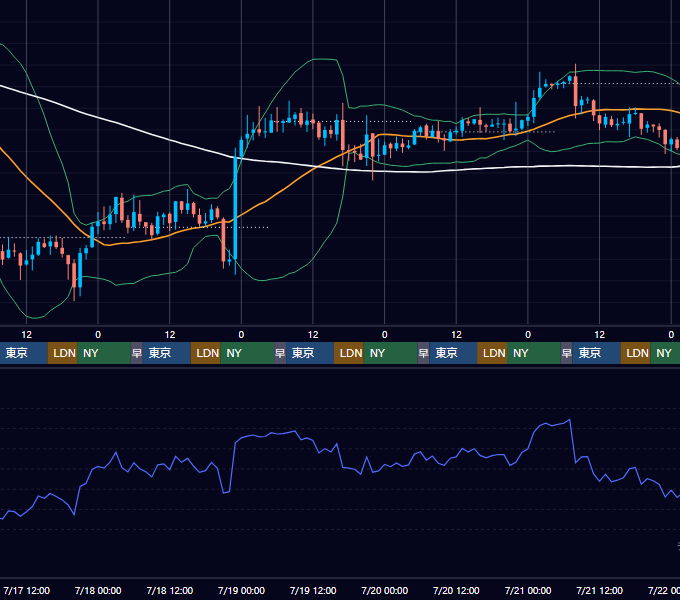Select the 東京 session block for 7/19
The height and width of the screenshot is (600, 680).
[x=310, y=353]
